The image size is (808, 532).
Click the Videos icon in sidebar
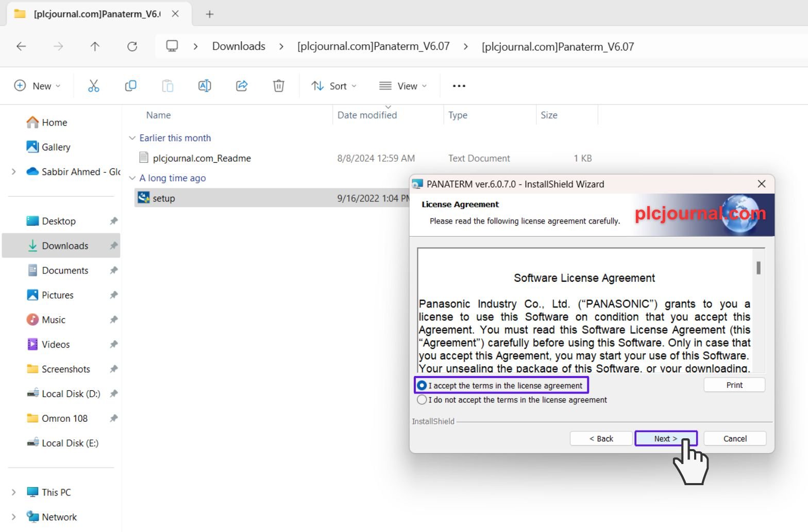[32, 345]
